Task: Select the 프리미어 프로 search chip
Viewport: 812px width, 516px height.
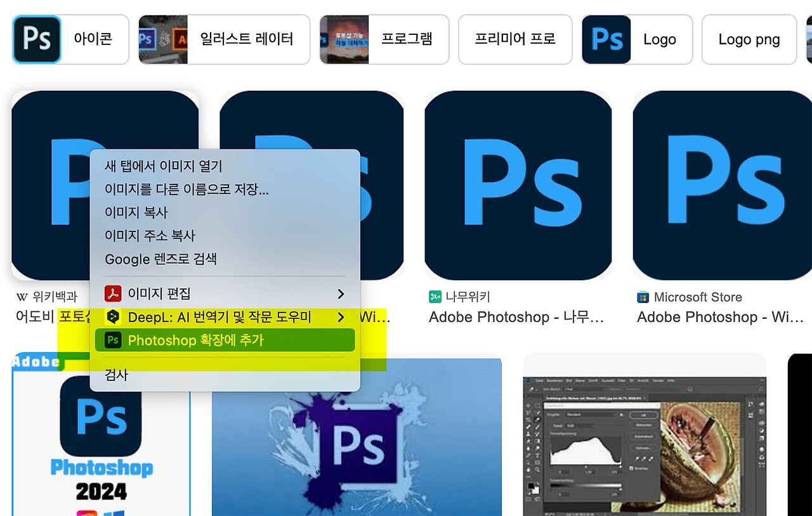Action: tap(514, 39)
